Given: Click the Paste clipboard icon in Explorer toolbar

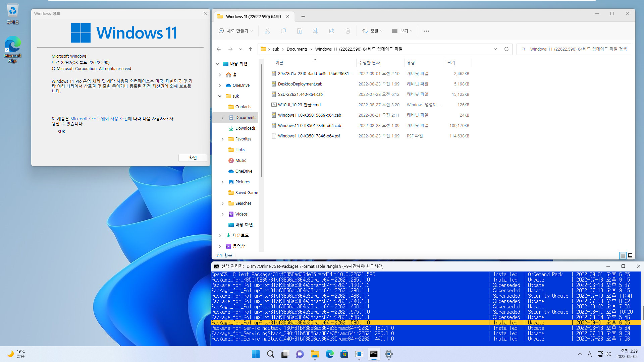Looking at the screenshot, I should [x=300, y=31].
